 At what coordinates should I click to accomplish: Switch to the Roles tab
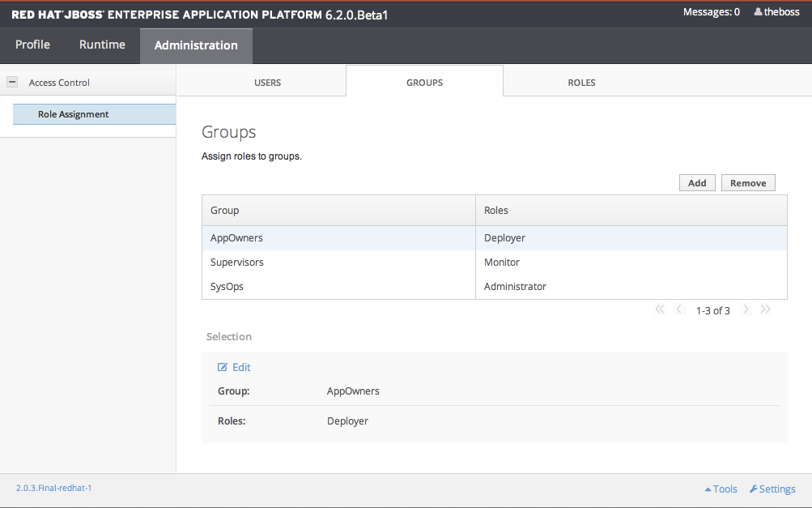click(x=581, y=83)
